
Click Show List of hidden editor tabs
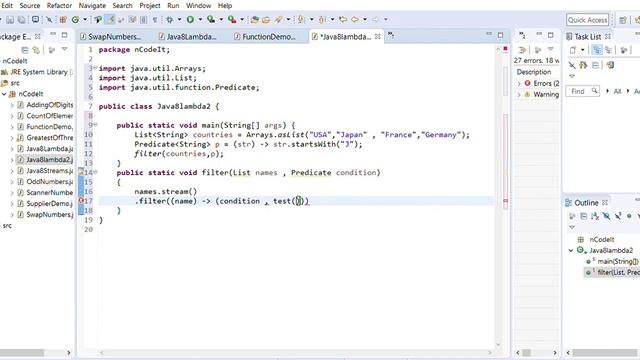point(391,36)
